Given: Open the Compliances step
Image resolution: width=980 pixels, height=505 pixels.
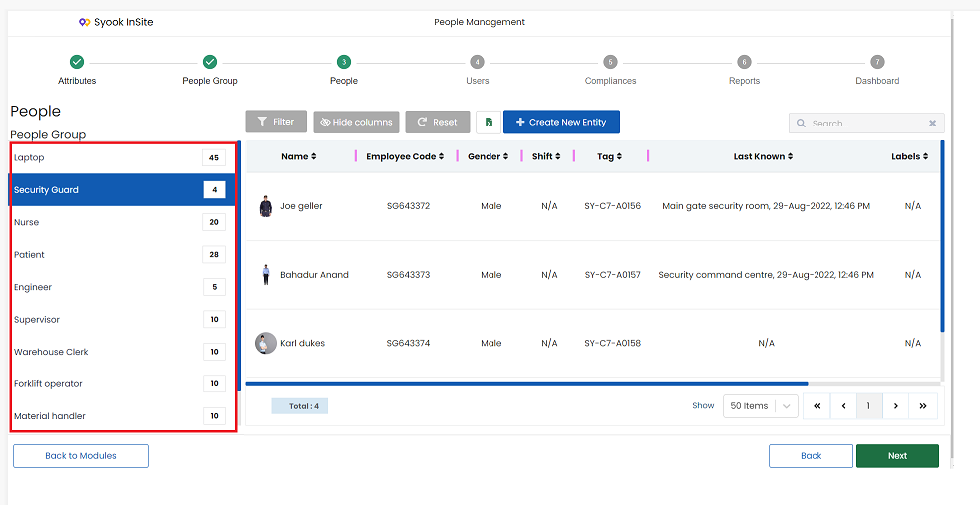Looking at the screenshot, I should point(610,70).
